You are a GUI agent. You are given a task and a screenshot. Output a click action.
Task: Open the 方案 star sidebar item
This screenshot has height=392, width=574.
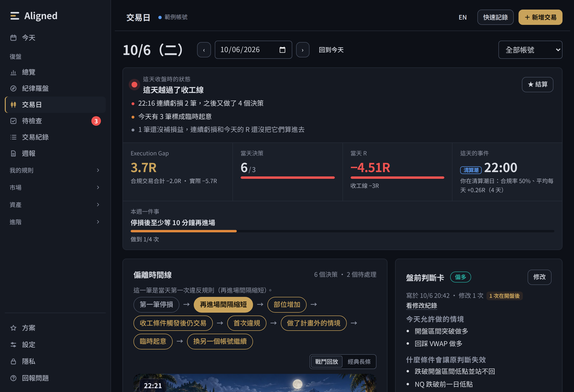point(55,328)
